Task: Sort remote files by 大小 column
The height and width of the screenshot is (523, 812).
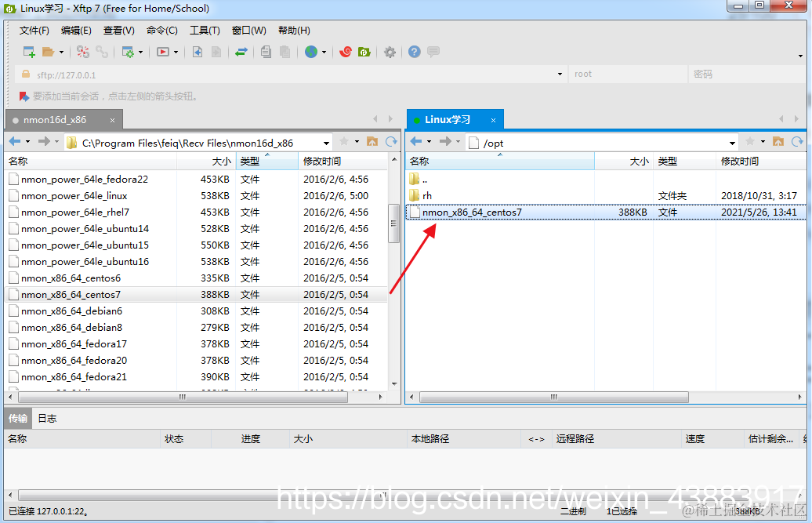Action: [x=624, y=161]
